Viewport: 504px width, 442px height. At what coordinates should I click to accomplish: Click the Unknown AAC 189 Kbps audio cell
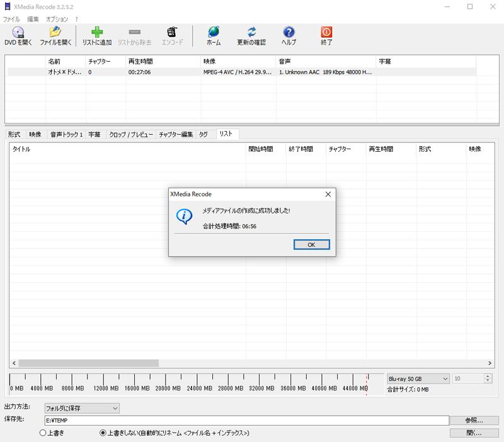coord(325,72)
